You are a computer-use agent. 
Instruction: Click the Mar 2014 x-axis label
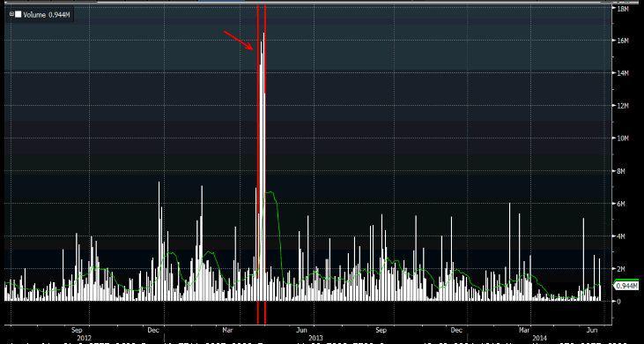click(x=523, y=330)
